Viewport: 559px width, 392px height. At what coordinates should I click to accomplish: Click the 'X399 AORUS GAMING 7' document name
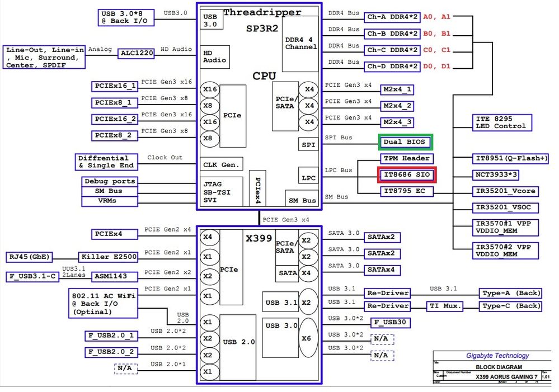[506, 377]
